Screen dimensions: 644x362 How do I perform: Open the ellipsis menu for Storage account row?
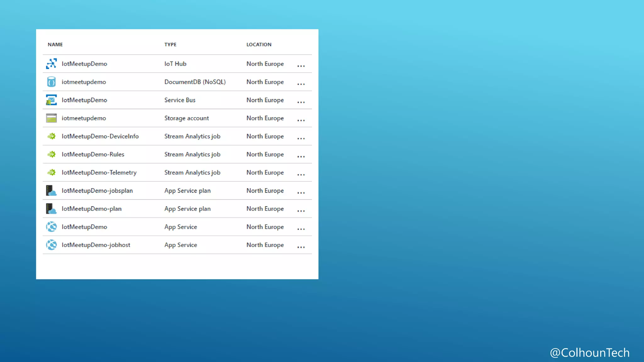301,120
